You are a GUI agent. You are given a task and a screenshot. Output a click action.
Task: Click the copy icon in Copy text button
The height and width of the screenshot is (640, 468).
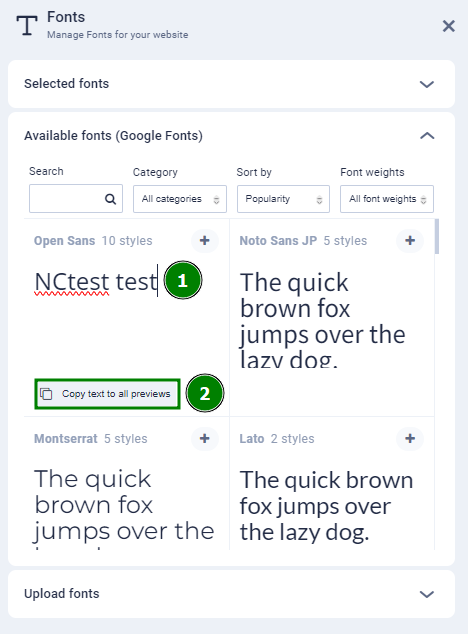pos(46,394)
